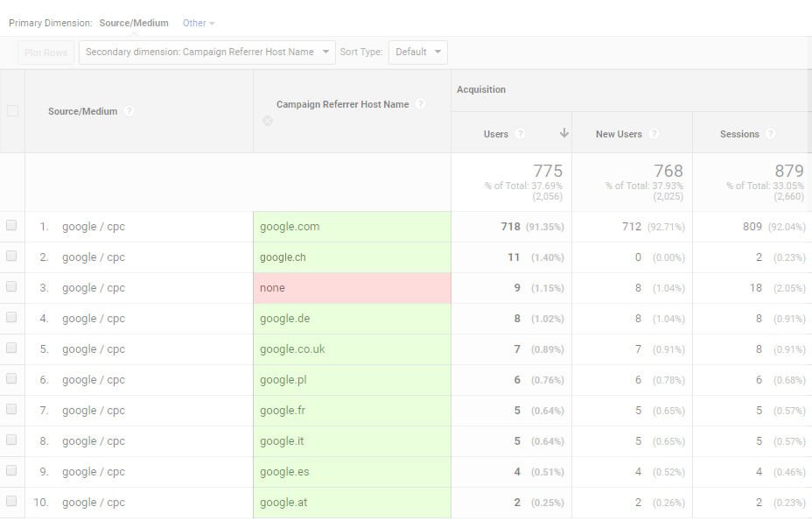
Task: Click Sessions value 18 (2.05%)
Action: (777, 288)
